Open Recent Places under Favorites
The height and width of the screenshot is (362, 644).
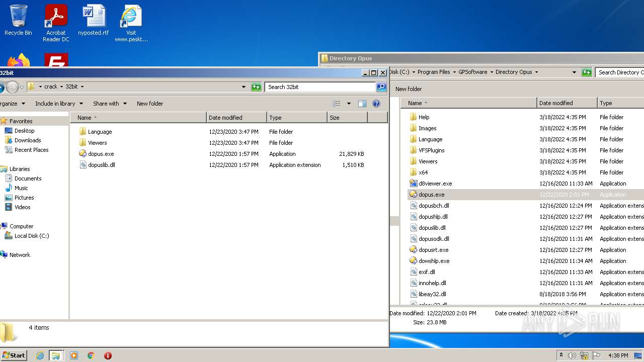(31, 150)
